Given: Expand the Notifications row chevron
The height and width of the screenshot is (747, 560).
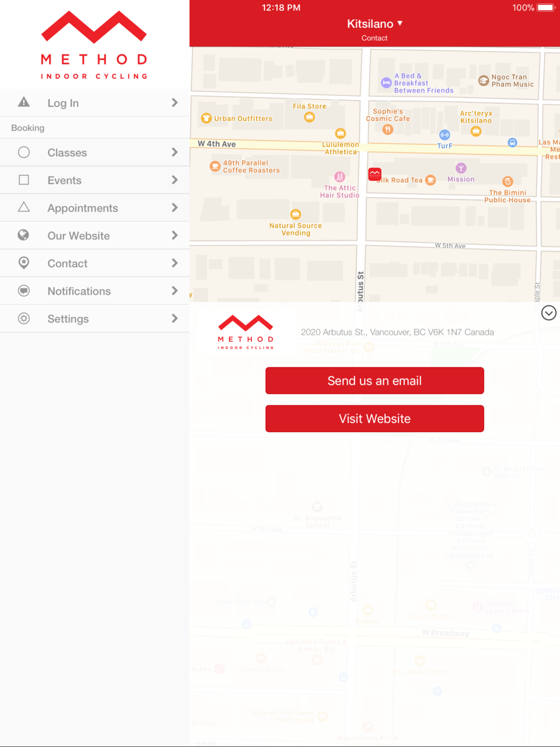Looking at the screenshot, I should [175, 291].
